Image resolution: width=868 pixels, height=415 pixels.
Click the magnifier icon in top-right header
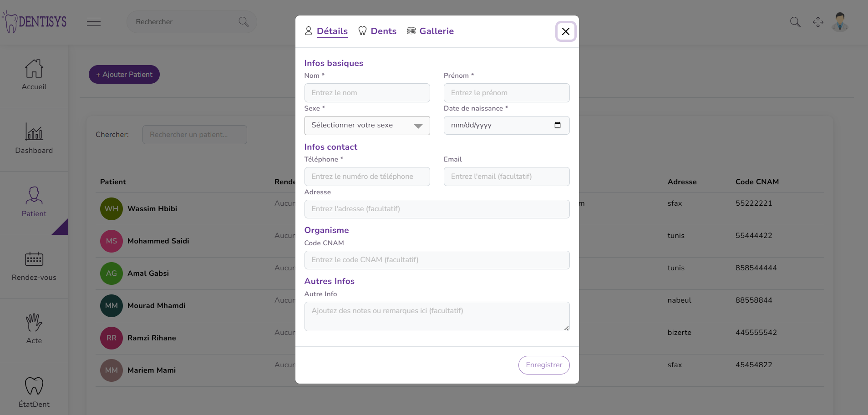point(795,22)
